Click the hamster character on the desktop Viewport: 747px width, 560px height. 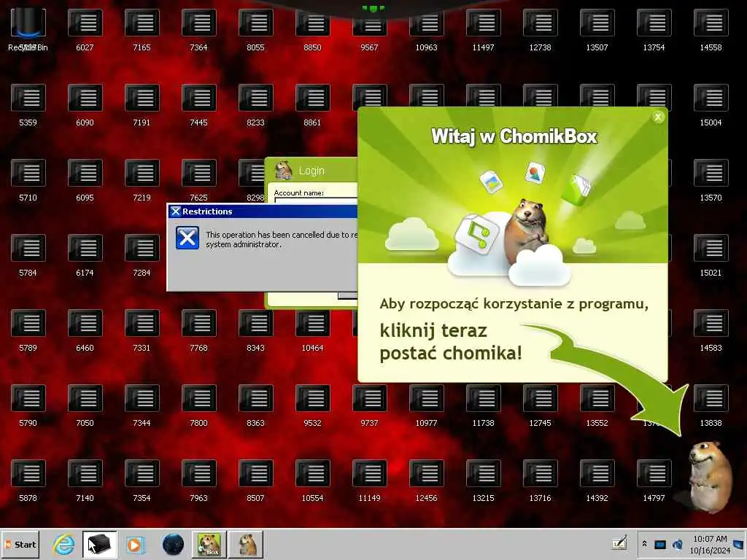click(x=711, y=476)
